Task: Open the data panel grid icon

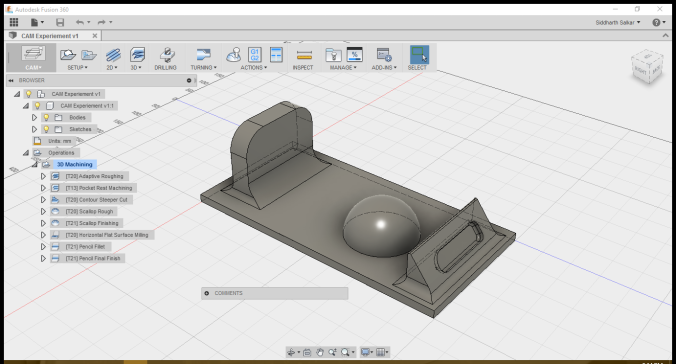Action: click(14, 22)
